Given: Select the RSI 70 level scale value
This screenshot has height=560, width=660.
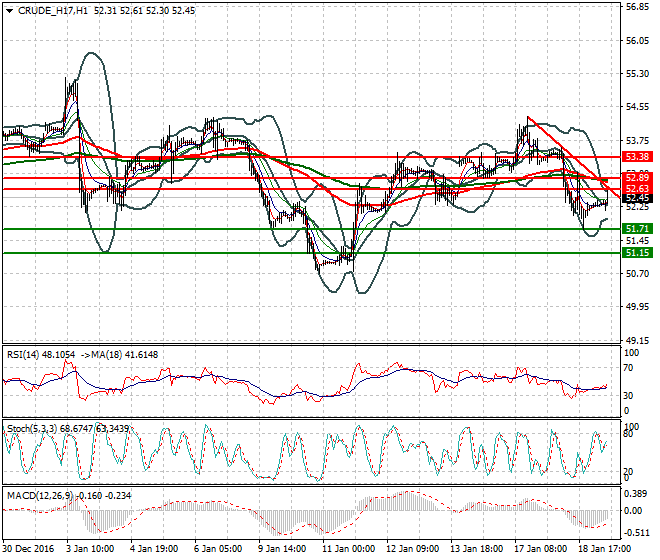Looking at the screenshot, I should [628, 368].
